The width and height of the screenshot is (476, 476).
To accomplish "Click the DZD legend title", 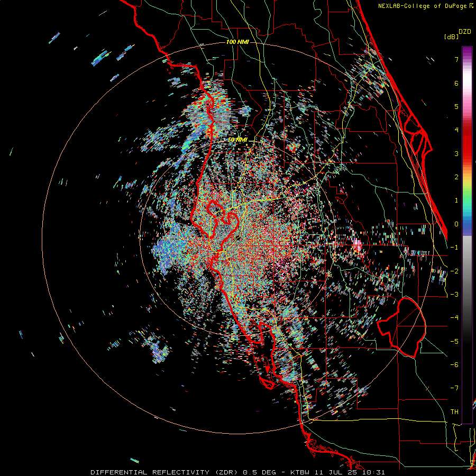I will (x=465, y=32).
